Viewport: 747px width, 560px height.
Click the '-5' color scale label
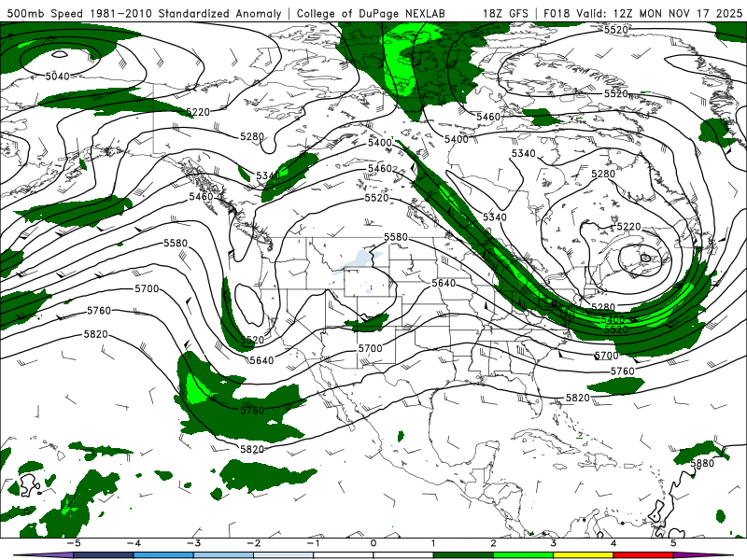click(74, 543)
